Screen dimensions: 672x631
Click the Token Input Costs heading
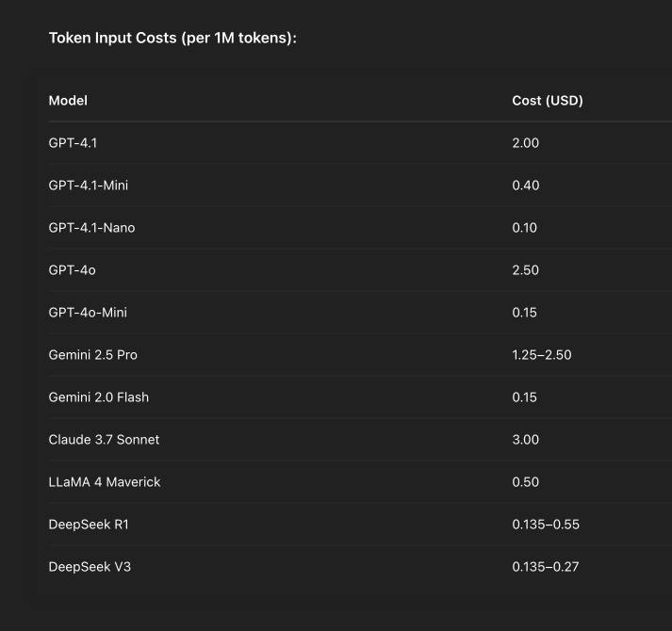coord(172,38)
